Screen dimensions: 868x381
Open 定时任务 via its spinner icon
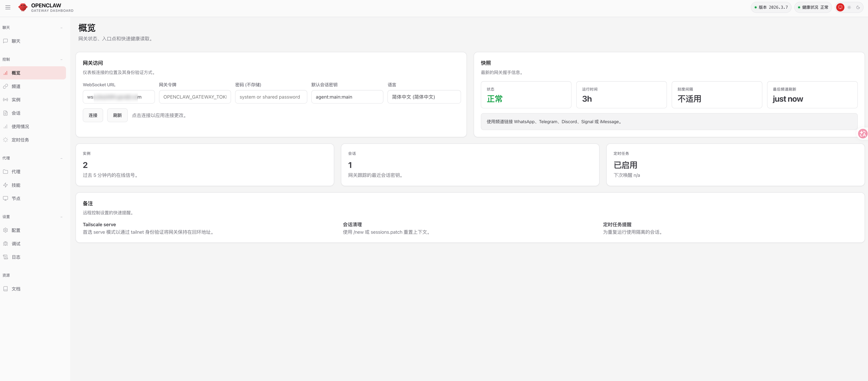(x=5, y=140)
